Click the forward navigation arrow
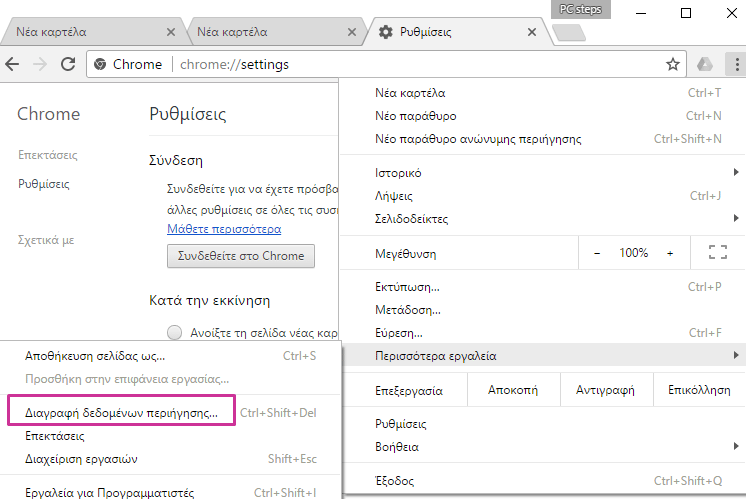This screenshot has width=746, height=499. coord(40,64)
